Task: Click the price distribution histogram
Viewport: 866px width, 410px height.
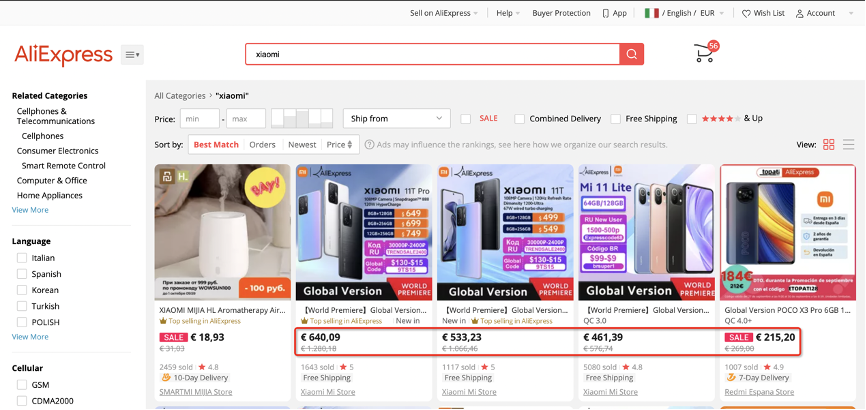Action: 302,118
